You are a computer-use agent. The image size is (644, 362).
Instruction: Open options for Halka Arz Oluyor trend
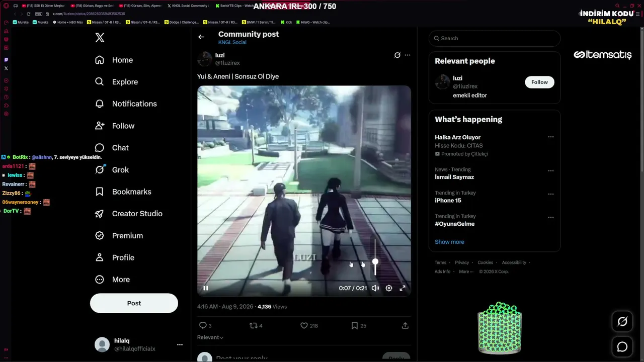tap(551, 137)
